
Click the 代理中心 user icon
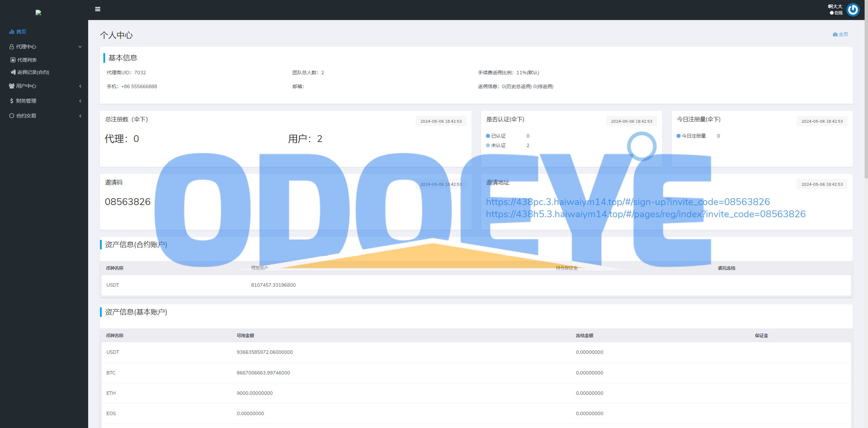point(12,47)
